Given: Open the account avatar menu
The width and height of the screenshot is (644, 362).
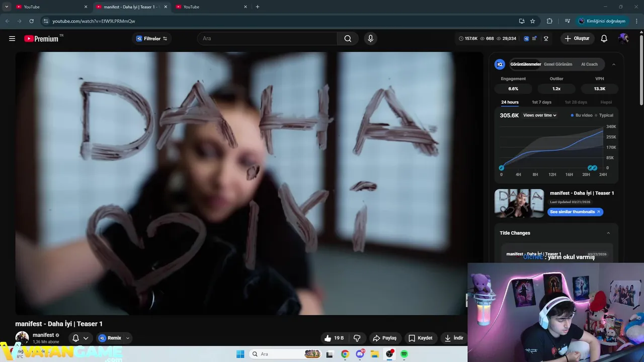Looking at the screenshot, I should 623,39.
